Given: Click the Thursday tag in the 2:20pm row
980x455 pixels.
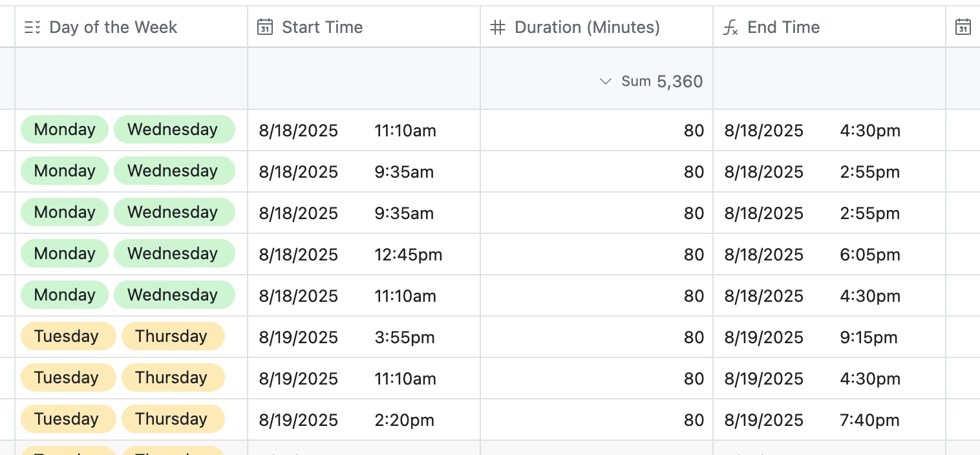Looking at the screenshot, I should tap(171, 419).
